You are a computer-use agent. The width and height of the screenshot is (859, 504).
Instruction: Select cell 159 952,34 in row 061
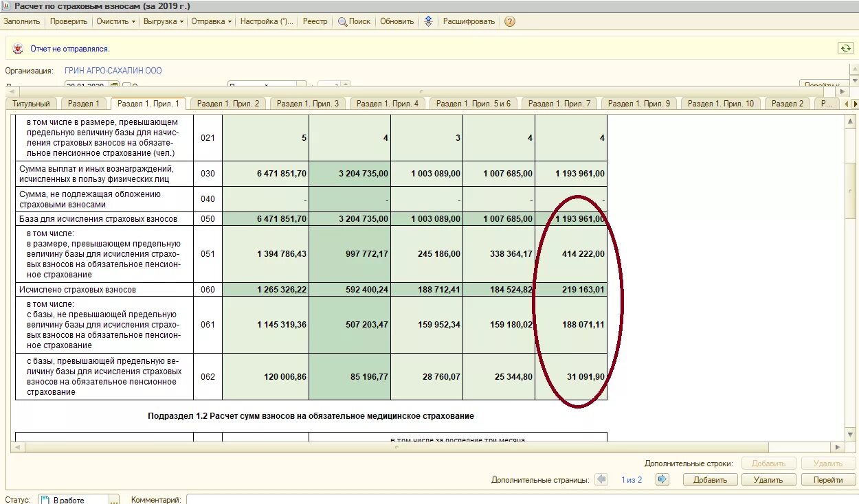(427, 325)
